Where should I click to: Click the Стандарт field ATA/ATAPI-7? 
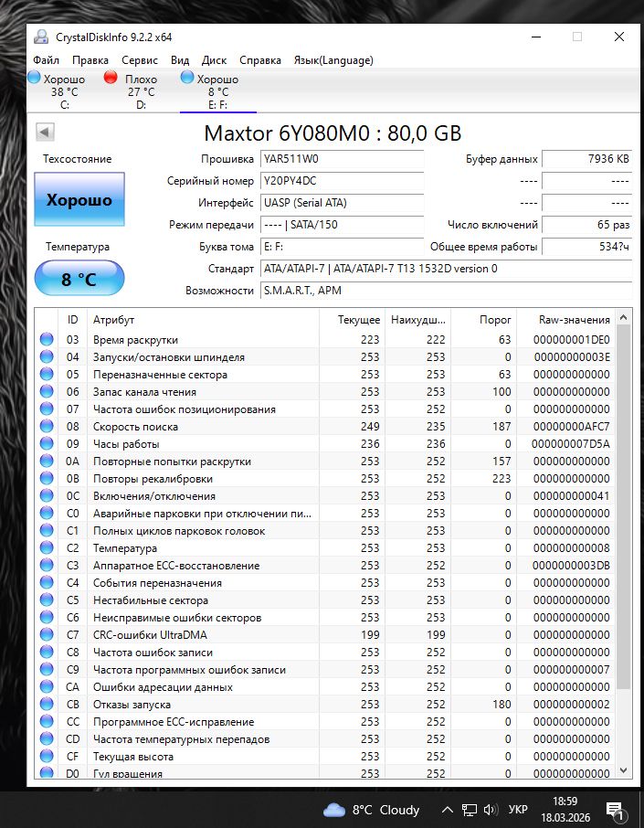tap(446, 269)
